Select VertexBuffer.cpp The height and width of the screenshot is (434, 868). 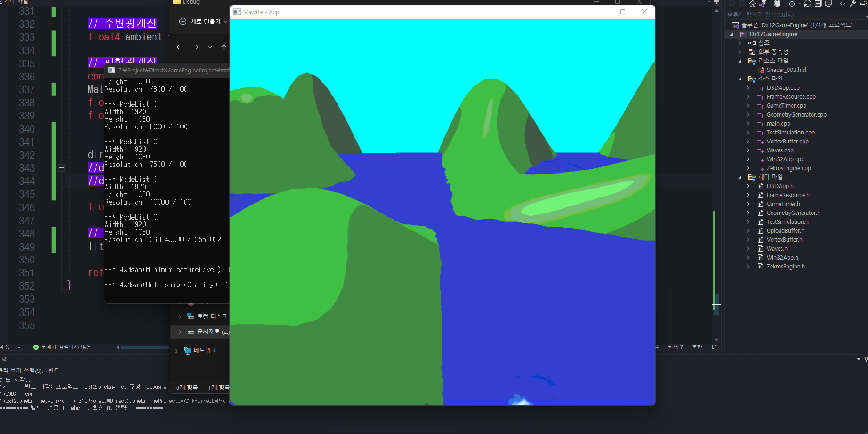click(788, 141)
